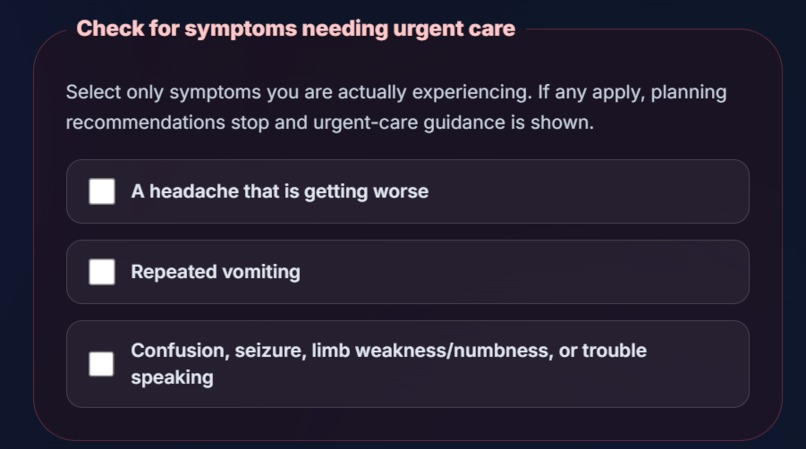806x449 pixels.
Task: Click the 'Repeated vomiting' label text
Action: click(215, 272)
